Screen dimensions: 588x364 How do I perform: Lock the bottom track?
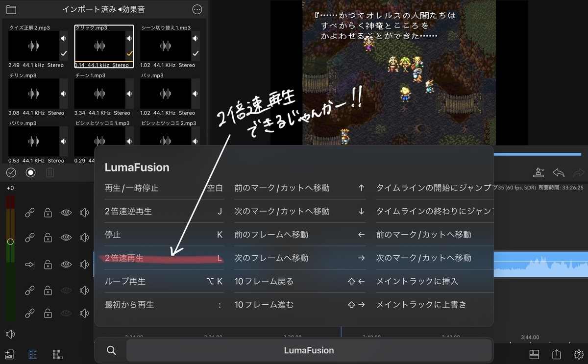48,313
